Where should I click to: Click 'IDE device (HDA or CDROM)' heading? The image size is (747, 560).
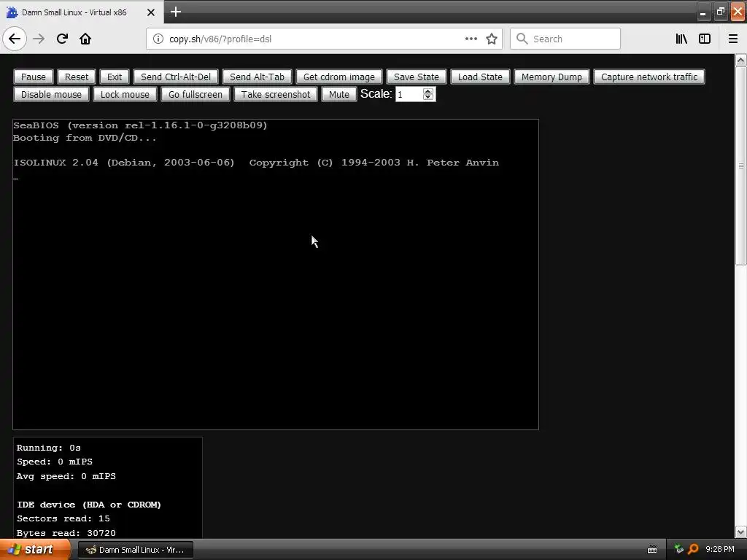[89, 505]
